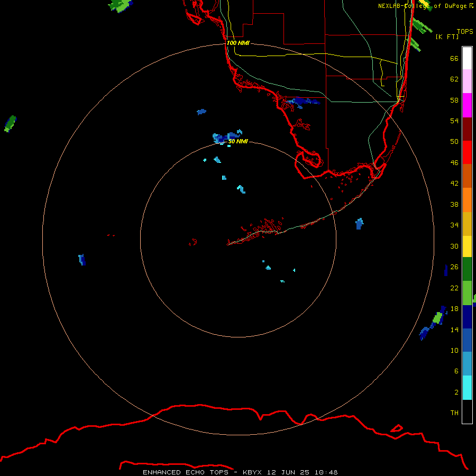Click the cyan legend swatch
The image size is (476, 476).
(x=467, y=388)
